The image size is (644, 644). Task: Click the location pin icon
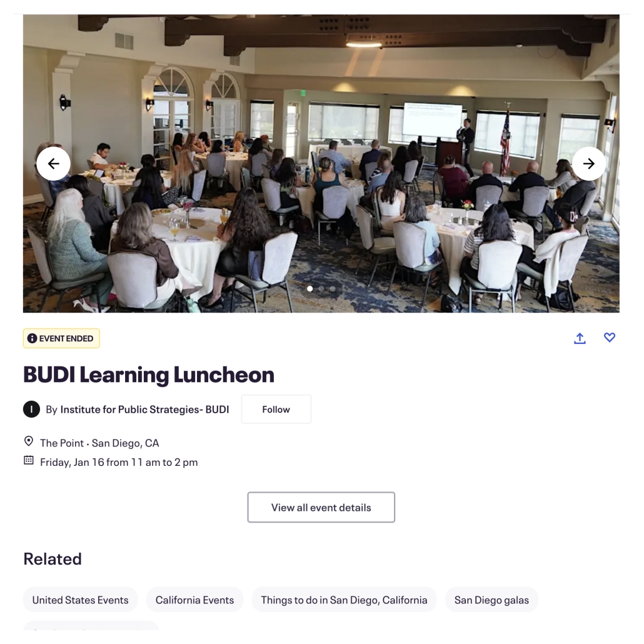point(29,442)
